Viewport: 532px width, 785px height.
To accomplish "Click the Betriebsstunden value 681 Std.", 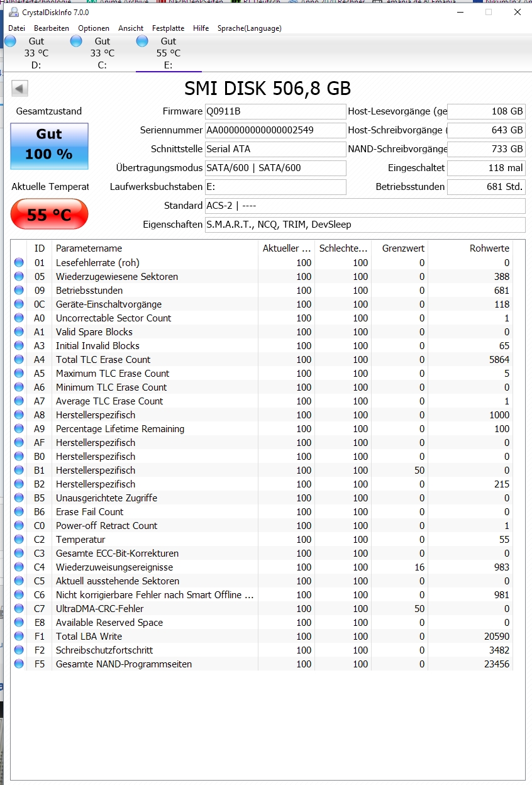I will (x=487, y=187).
